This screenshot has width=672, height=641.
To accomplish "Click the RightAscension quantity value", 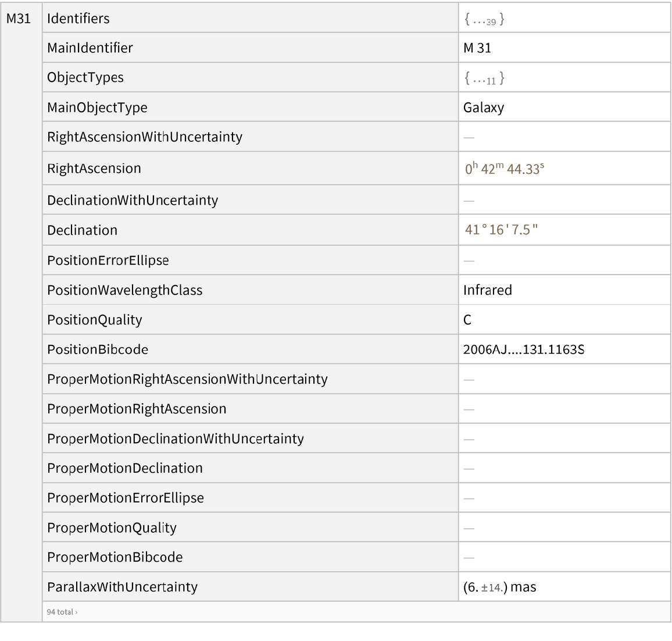I will tap(504, 169).
